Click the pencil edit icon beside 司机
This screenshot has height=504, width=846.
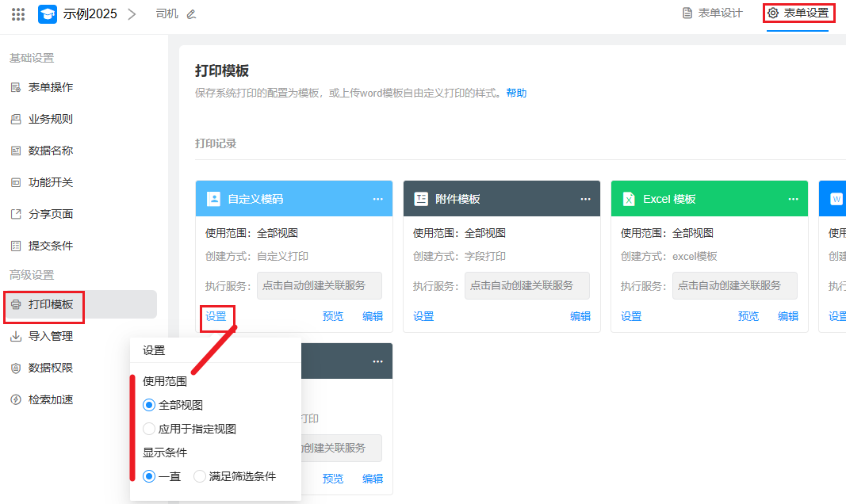click(191, 14)
